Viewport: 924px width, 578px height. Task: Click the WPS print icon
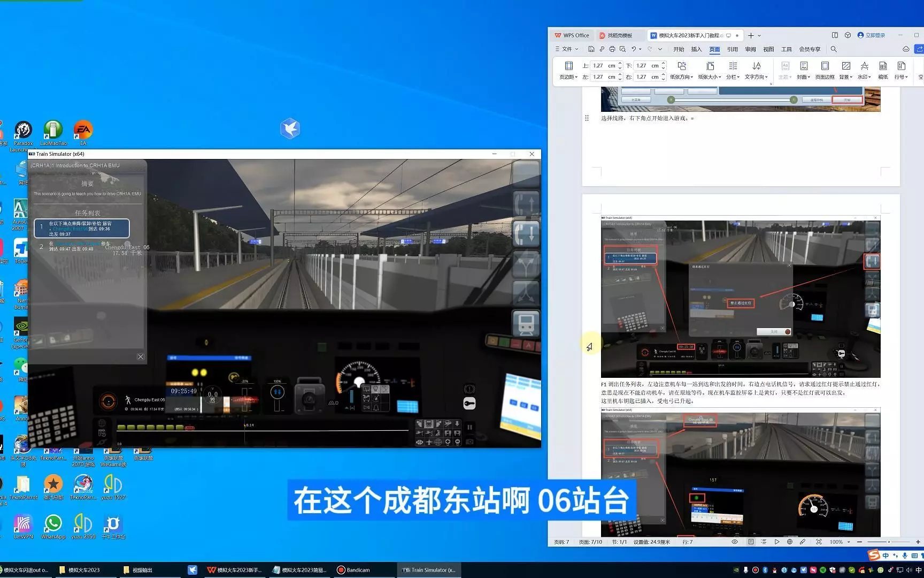tap(612, 49)
